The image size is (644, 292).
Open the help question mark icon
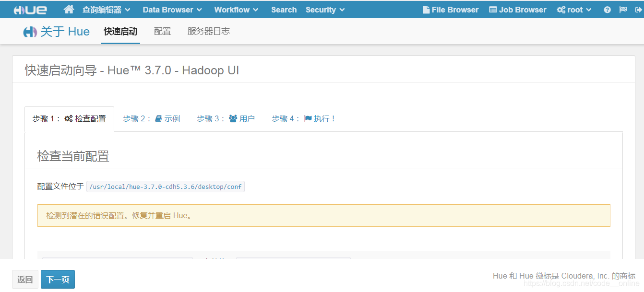(608, 10)
